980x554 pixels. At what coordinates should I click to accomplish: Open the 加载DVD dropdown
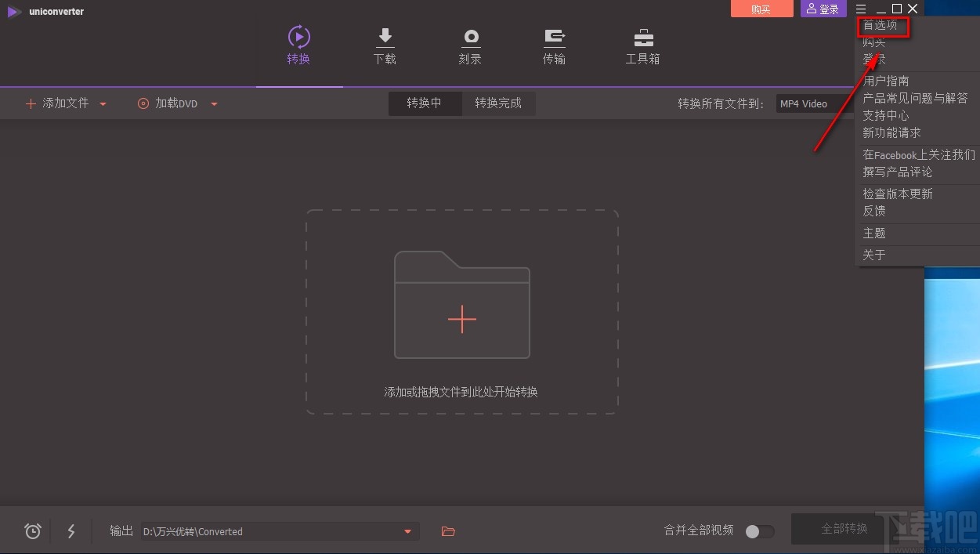point(215,103)
